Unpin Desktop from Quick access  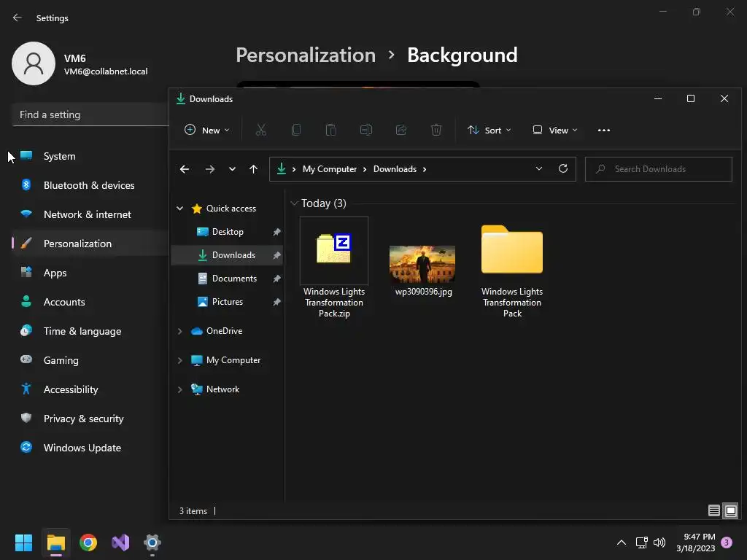(276, 232)
